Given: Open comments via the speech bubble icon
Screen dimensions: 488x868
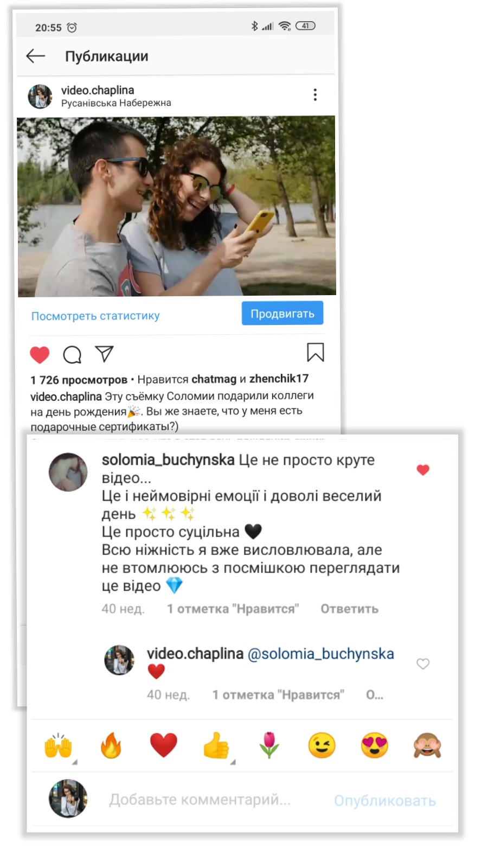Looking at the screenshot, I should (72, 355).
